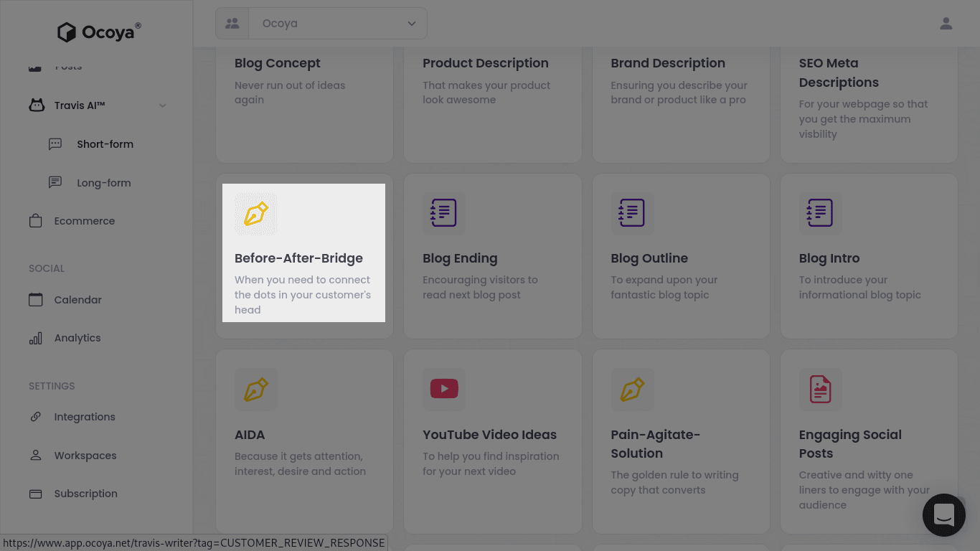Screen dimensions: 980x551
Task: Click the YouTube Video Ideas play icon
Action: click(444, 390)
